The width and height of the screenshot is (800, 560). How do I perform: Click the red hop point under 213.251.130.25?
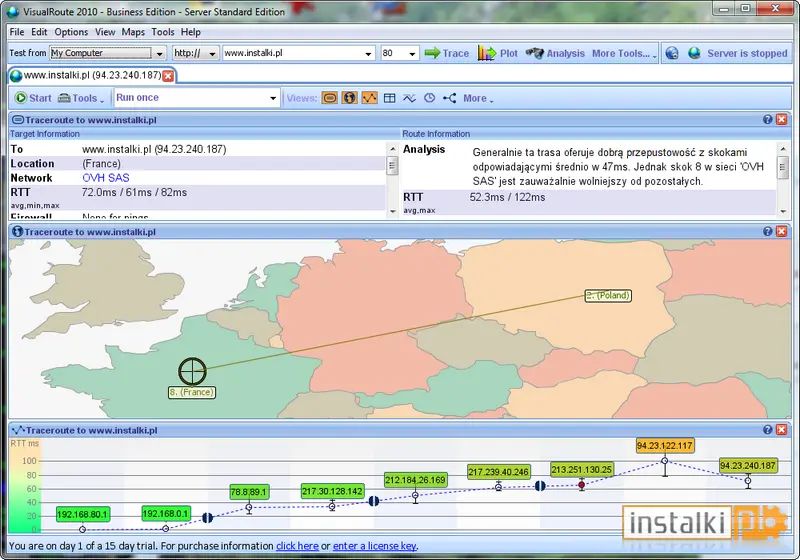click(x=582, y=486)
